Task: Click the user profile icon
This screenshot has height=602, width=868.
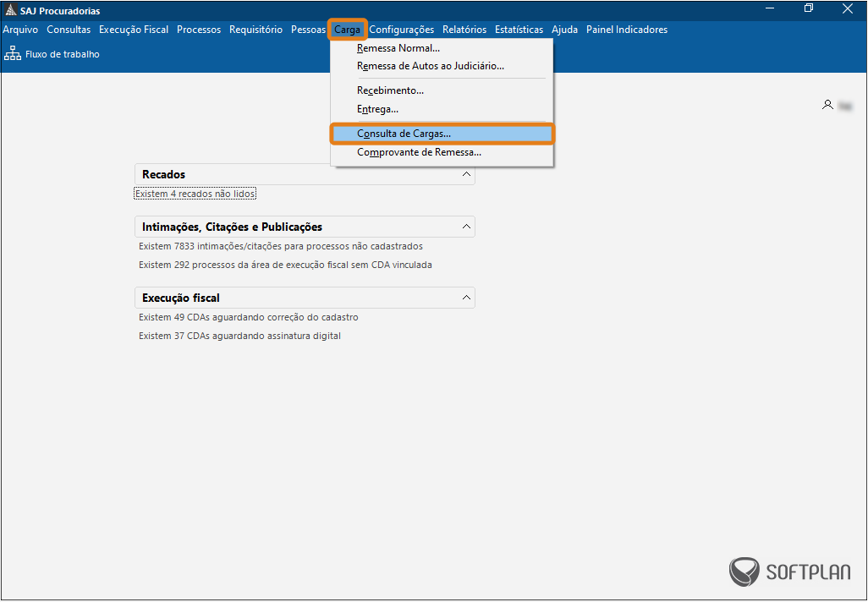Action: [827, 105]
